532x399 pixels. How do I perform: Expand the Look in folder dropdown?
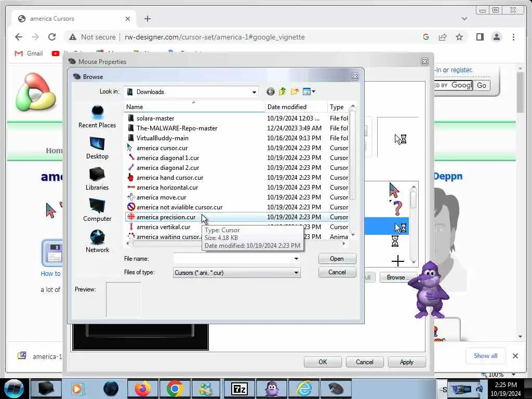click(x=254, y=92)
